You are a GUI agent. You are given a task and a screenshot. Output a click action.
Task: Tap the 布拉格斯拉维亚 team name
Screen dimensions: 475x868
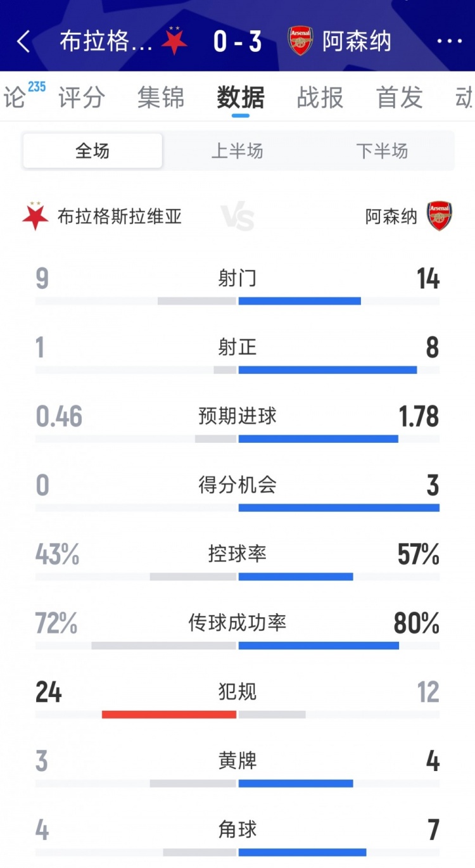tap(120, 217)
